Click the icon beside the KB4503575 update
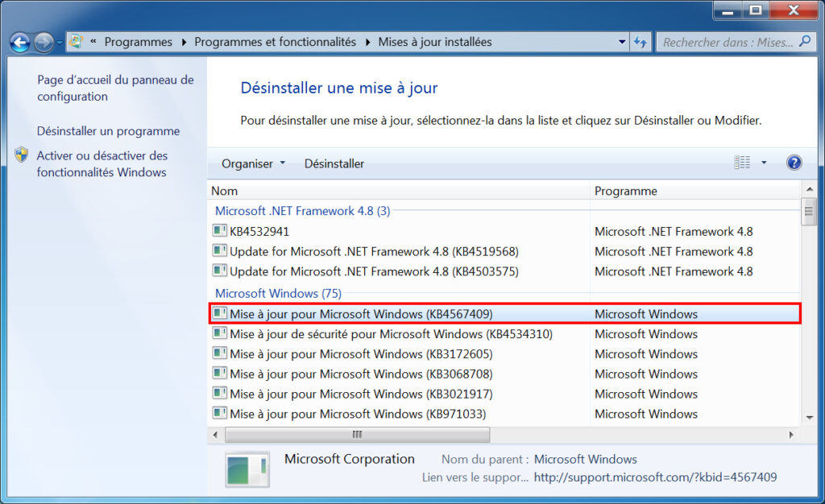 click(219, 271)
